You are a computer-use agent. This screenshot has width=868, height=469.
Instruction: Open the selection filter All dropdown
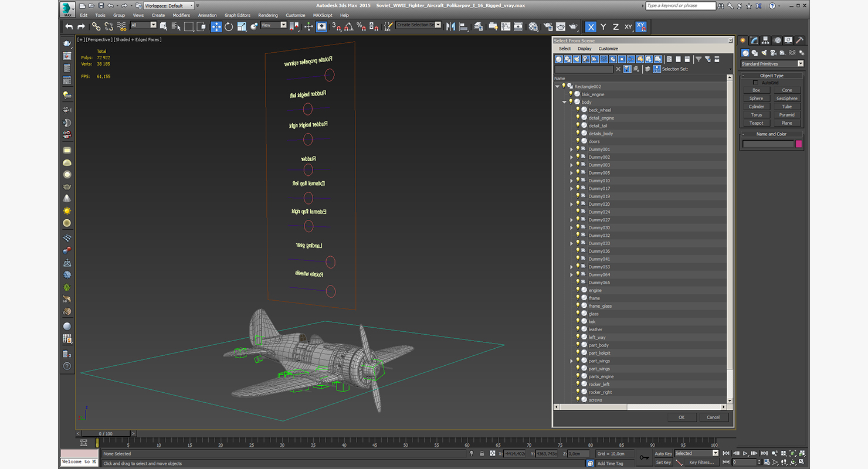(x=143, y=25)
